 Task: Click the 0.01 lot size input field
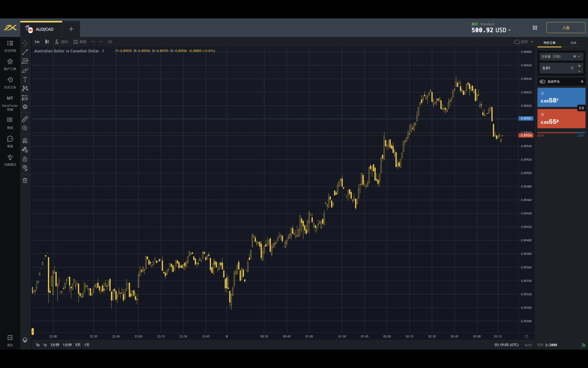[555, 68]
